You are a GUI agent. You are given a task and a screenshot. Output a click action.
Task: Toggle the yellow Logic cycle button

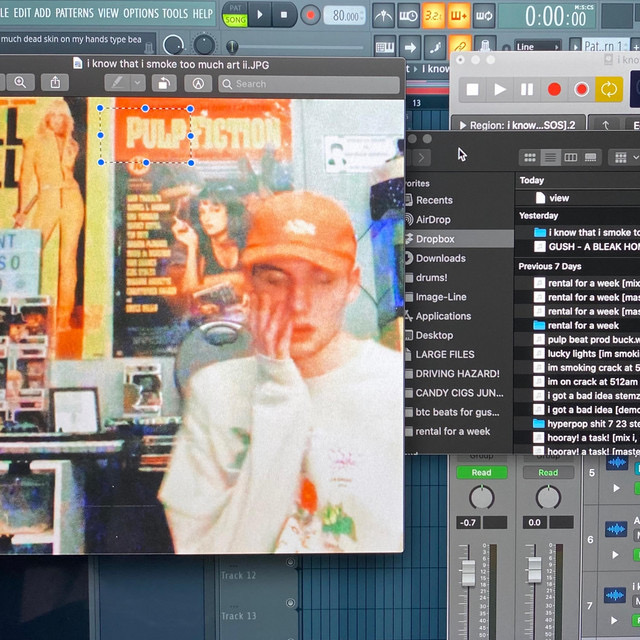pyautogui.click(x=609, y=89)
